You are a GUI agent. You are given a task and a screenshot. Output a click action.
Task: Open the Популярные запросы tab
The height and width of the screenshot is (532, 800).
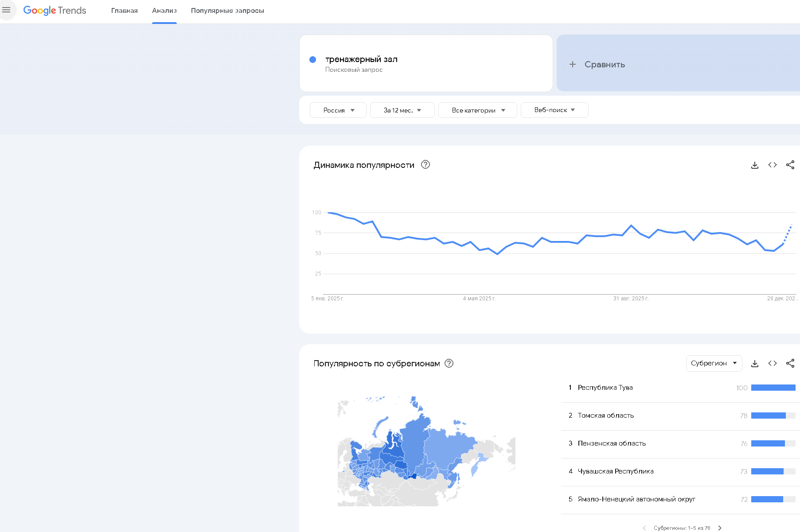point(227,11)
